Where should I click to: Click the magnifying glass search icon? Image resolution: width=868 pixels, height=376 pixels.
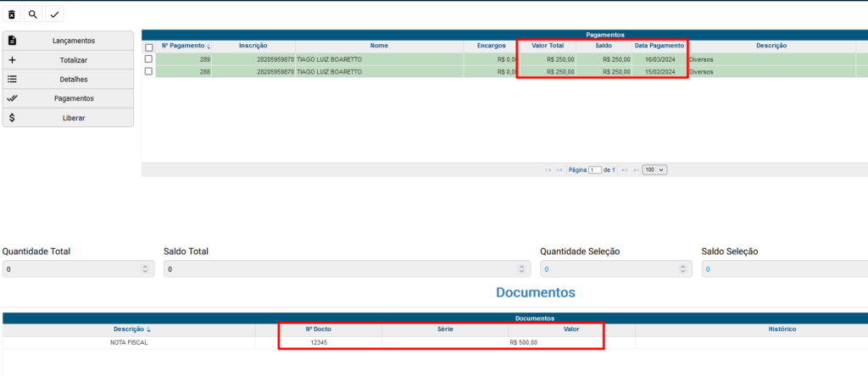click(x=32, y=14)
